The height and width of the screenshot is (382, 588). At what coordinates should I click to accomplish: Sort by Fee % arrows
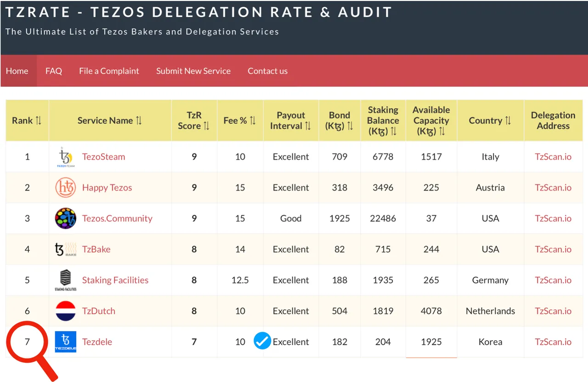tap(253, 121)
